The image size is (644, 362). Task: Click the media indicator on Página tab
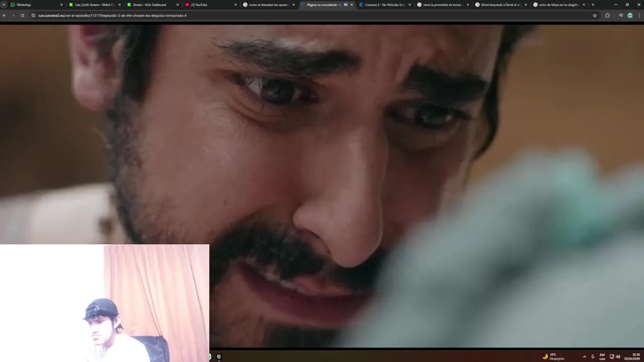pos(346,5)
